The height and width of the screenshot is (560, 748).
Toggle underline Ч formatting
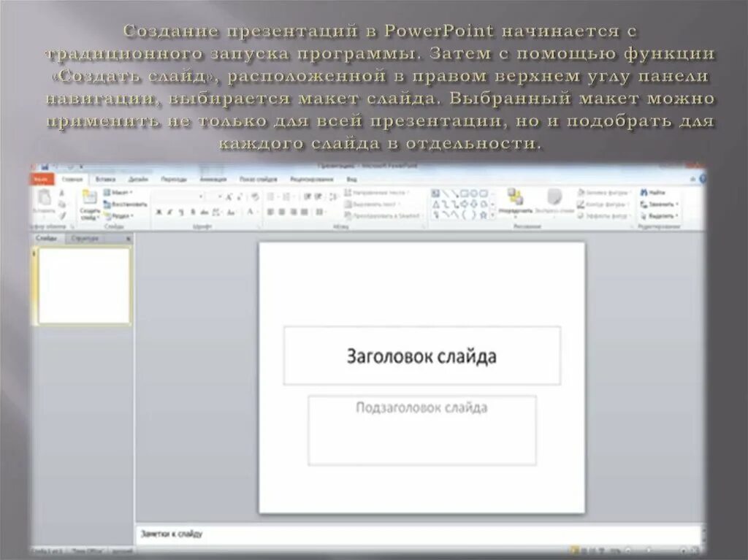coord(181,212)
